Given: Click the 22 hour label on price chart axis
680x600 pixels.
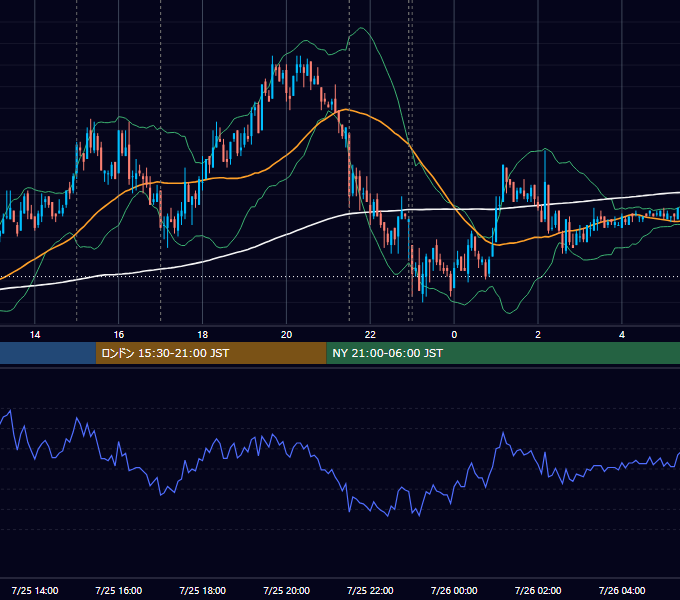Looking at the screenshot, I should click(370, 335).
